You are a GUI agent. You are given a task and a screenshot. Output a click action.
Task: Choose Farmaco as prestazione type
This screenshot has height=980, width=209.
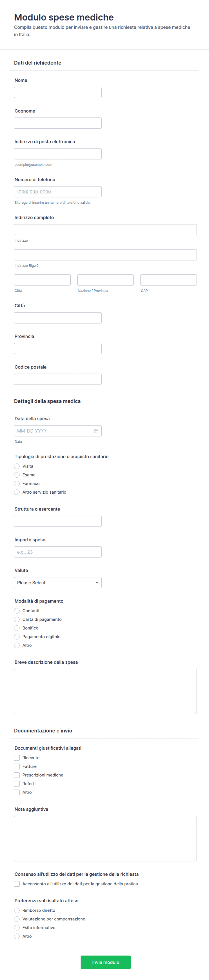pyautogui.click(x=17, y=483)
